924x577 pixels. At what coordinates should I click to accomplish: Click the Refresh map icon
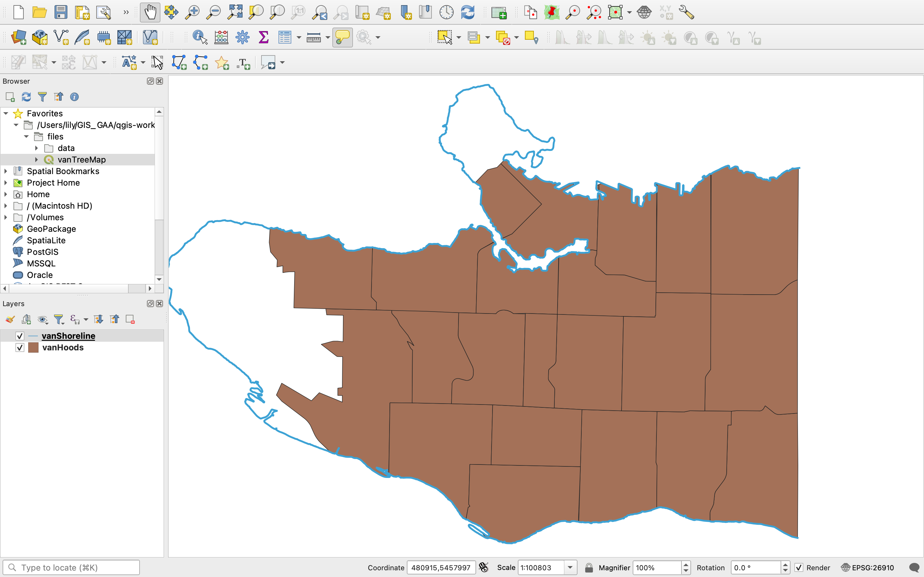[x=467, y=12]
